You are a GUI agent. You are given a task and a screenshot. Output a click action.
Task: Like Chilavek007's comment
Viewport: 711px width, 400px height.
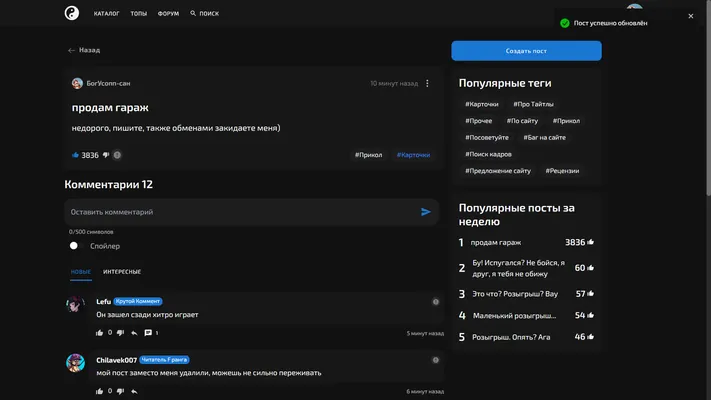tap(99, 391)
